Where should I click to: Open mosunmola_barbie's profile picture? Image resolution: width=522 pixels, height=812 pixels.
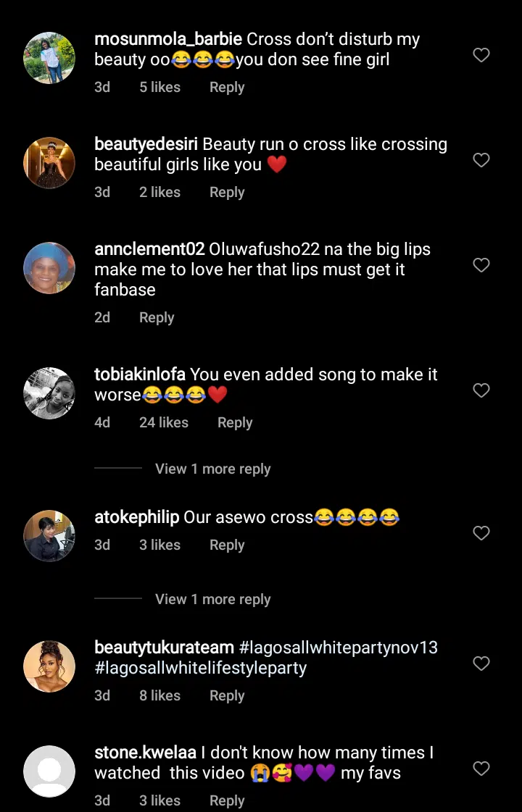[49, 58]
